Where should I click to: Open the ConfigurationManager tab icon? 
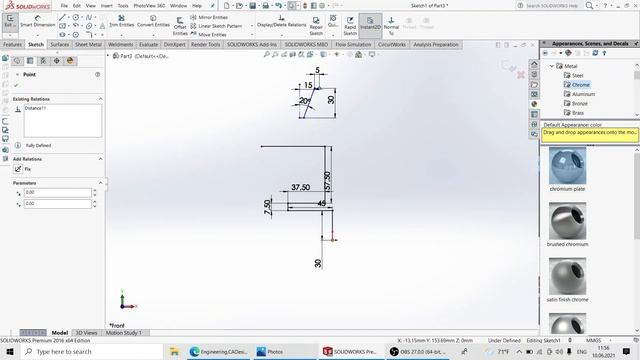43,61
